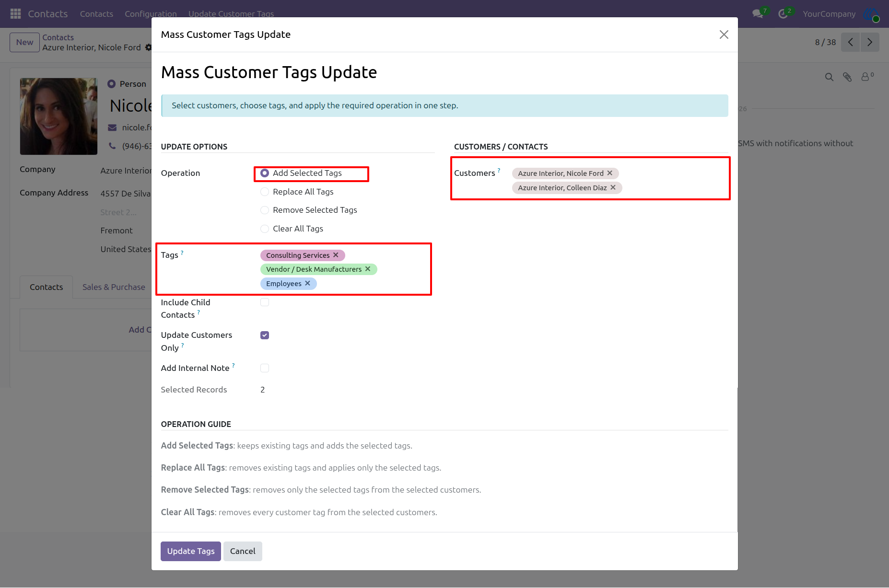Open Update Customer Tags menu
Viewport: 889px width, 588px height.
point(231,14)
